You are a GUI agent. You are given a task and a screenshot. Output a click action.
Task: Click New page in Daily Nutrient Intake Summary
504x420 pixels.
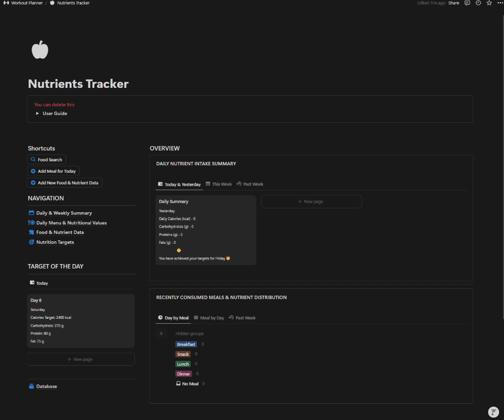tap(311, 202)
